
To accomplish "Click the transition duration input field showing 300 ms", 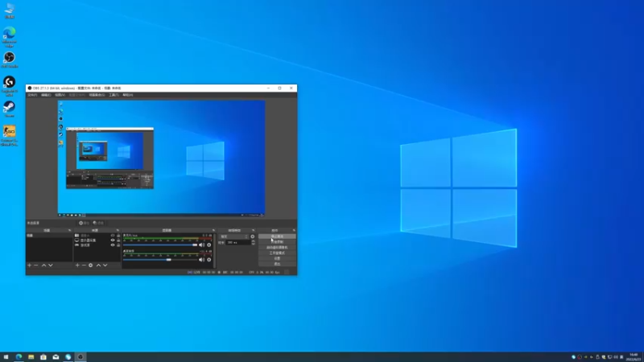I will click(x=238, y=243).
